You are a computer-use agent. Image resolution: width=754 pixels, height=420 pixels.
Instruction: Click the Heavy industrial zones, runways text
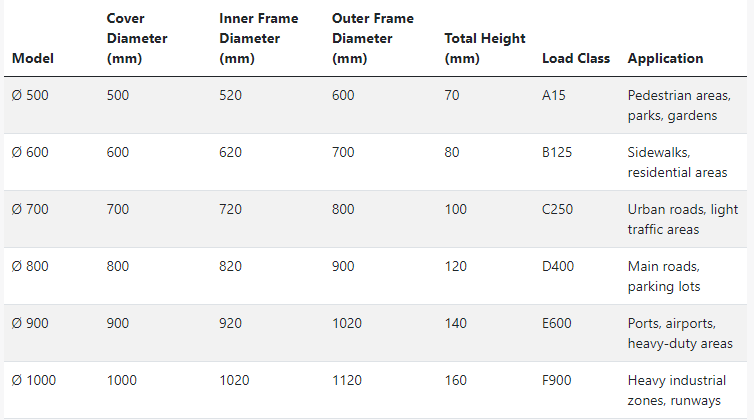[677, 391]
